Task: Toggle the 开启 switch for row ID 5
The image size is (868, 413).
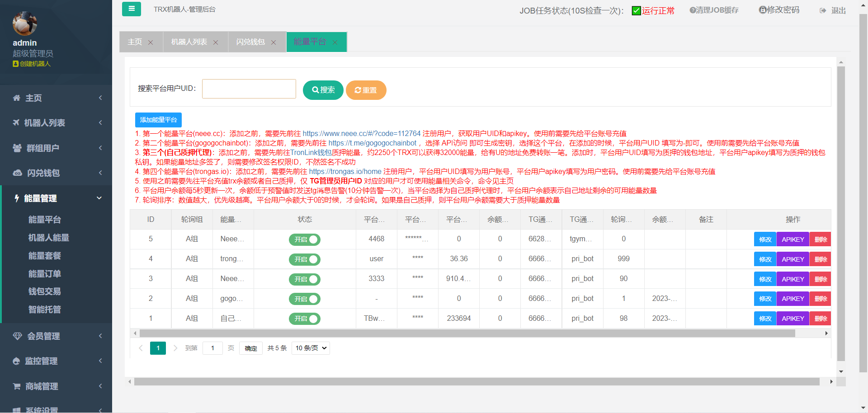Action: (305, 239)
